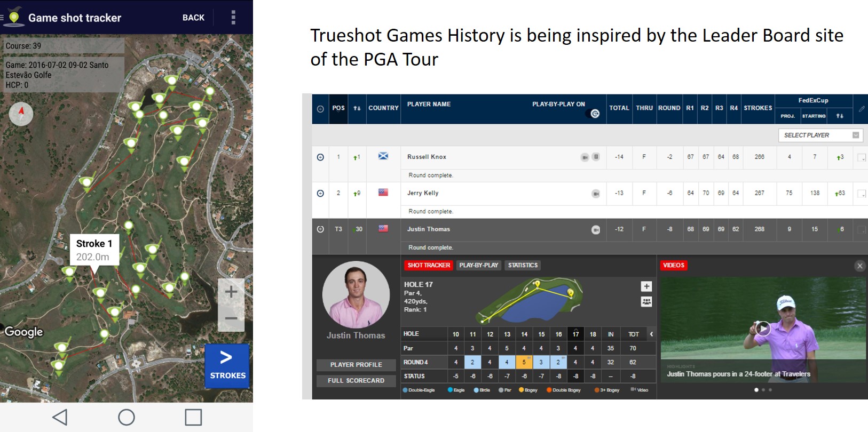Click the second video carousel dot
The image size is (868, 432).
(x=763, y=390)
